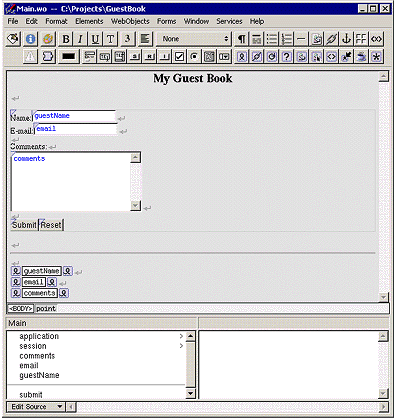Toggle Underline formatting
This screenshot has height=420, width=397.
pos(95,39)
